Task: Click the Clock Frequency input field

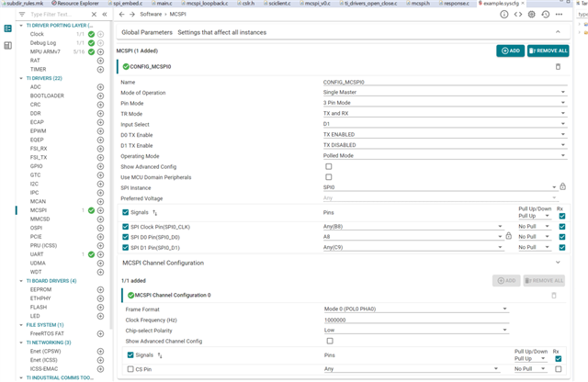Action: 413,320
